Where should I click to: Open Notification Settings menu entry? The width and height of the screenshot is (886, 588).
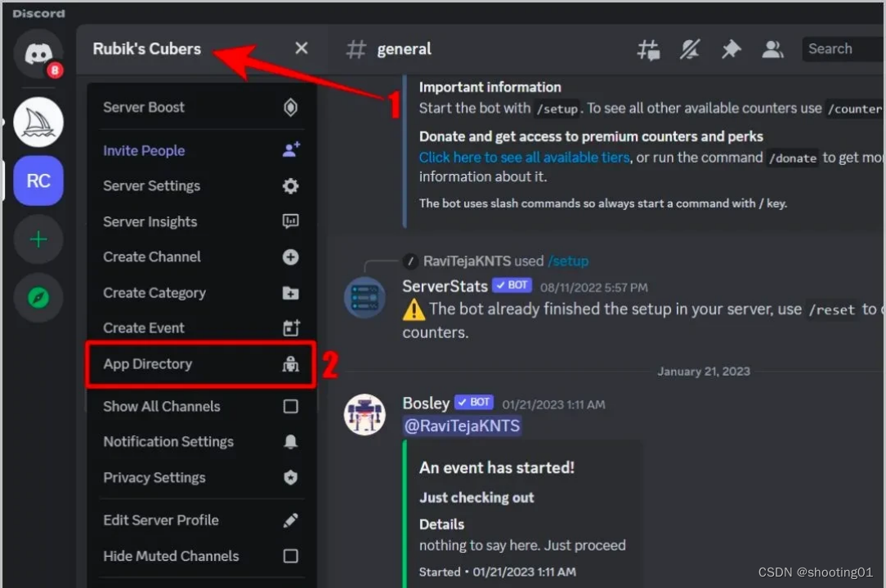pyautogui.click(x=201, y=442)
